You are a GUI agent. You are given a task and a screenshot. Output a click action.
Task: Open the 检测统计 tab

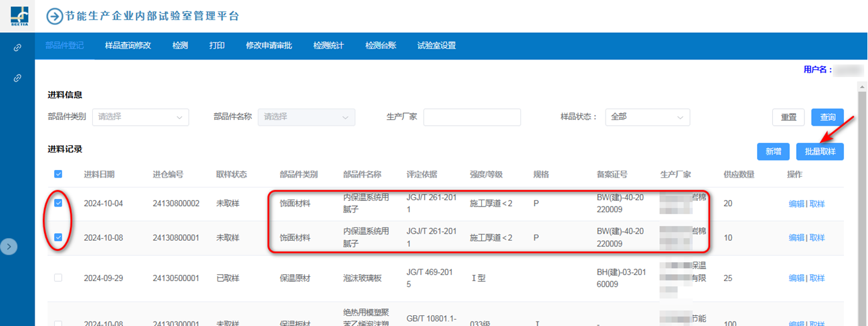click(328, 45)
